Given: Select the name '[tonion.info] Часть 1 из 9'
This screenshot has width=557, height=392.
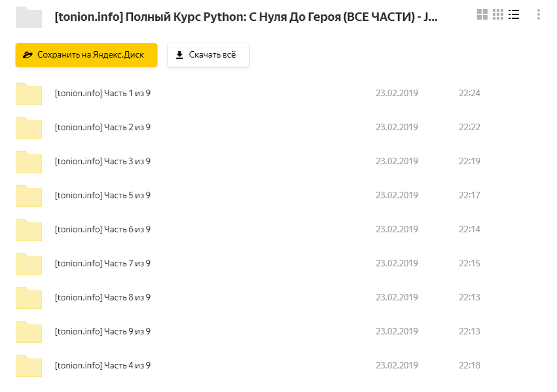Looking at the screenshot, I should 103,94.
